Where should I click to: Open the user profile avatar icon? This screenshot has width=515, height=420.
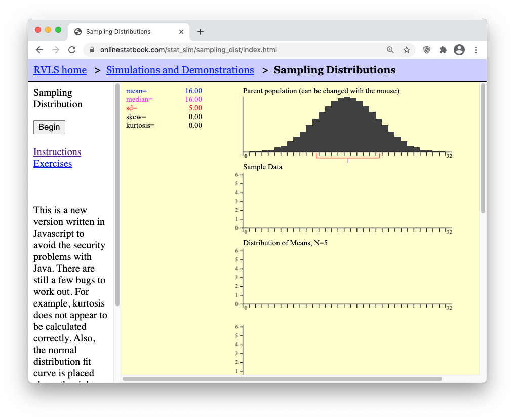(x=459, y=50)
